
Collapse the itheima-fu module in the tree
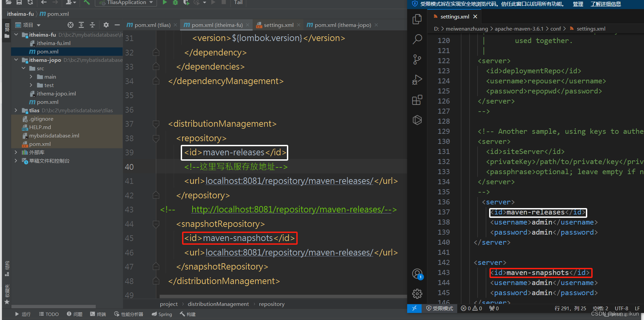pos(16,35)
